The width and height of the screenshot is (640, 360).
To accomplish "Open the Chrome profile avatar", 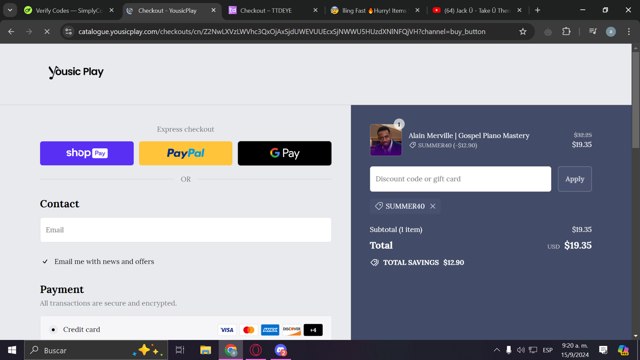I will coord(611,31).
